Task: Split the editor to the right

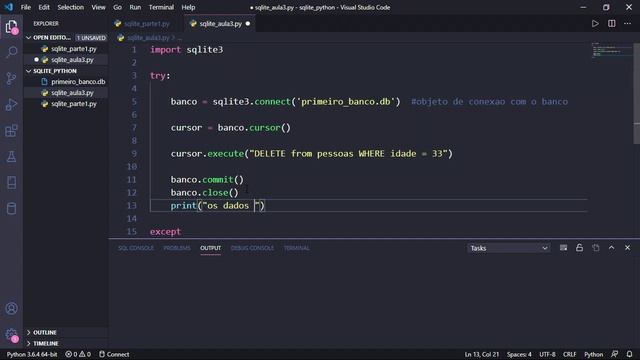Action: pyautogui.click(x=611, y=24)
